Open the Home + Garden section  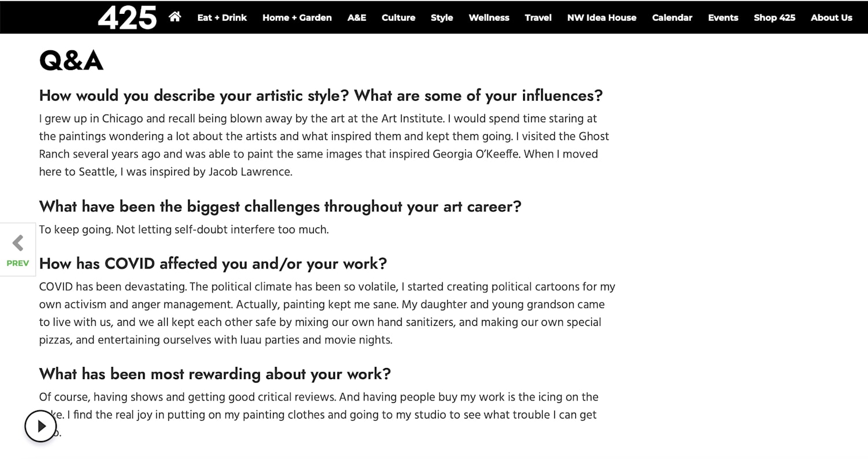(297, 17)
